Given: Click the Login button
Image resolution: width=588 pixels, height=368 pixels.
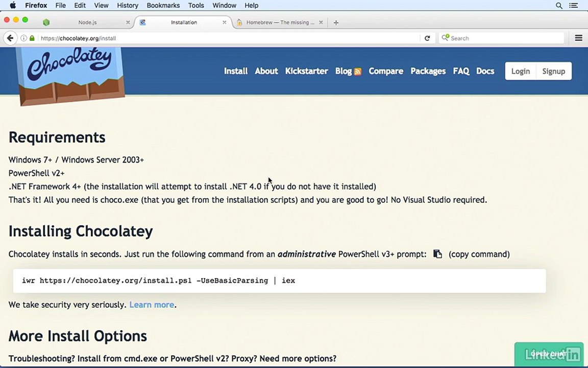Looking at the screenshot, I should pyautogui.click(x=521, y=71).
